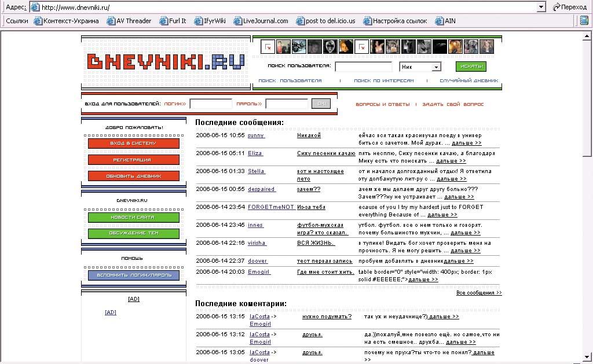Open user sunny's profile link
Image resolution: width=593 pixels, height=364 pixels.
pos(255,135)
